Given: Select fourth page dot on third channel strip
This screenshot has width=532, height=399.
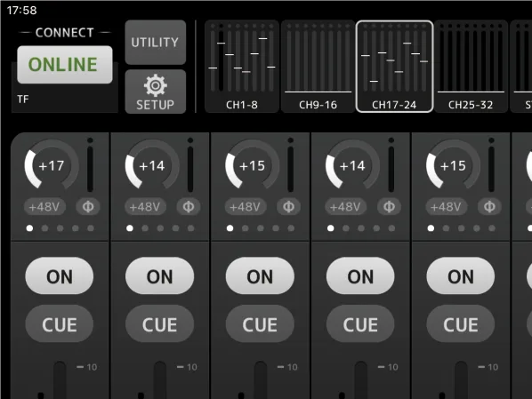Looking at the screenshot, I should (x=276, y=228).
